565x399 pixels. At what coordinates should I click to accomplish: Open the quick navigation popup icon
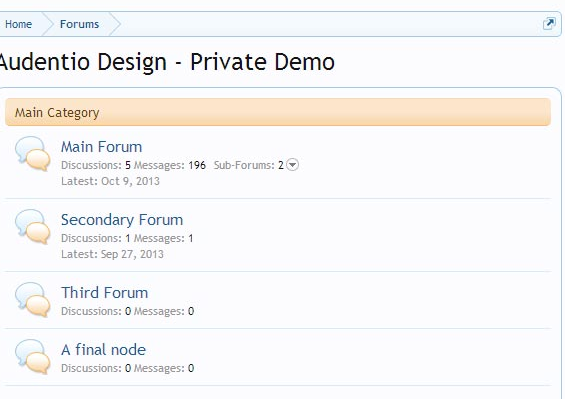pyautogui.click(x=549, y=24)
